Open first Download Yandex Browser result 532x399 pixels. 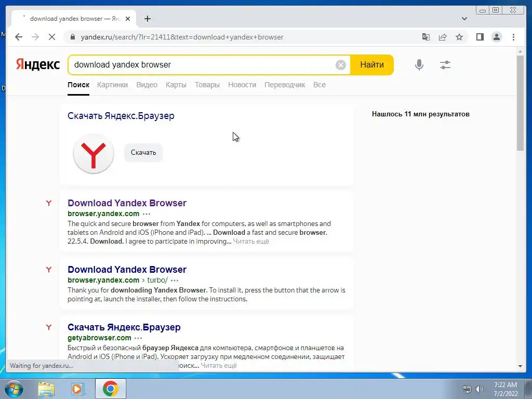point(127,203)
